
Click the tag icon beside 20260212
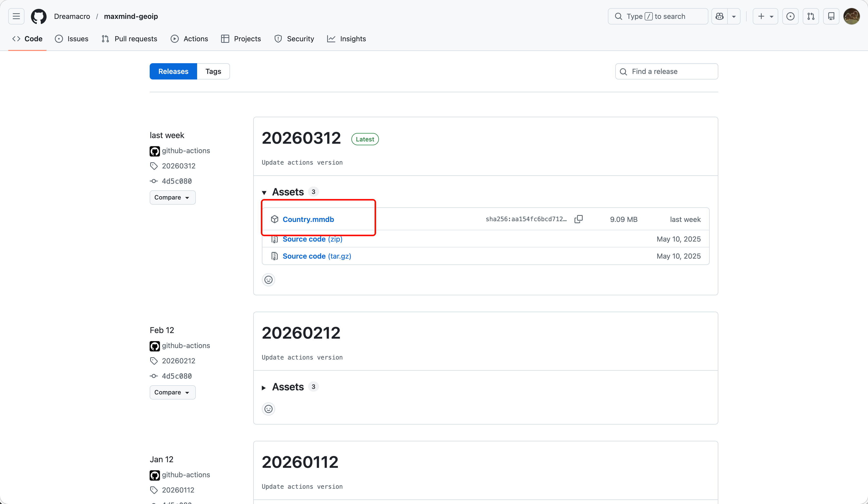coord(154,361)
